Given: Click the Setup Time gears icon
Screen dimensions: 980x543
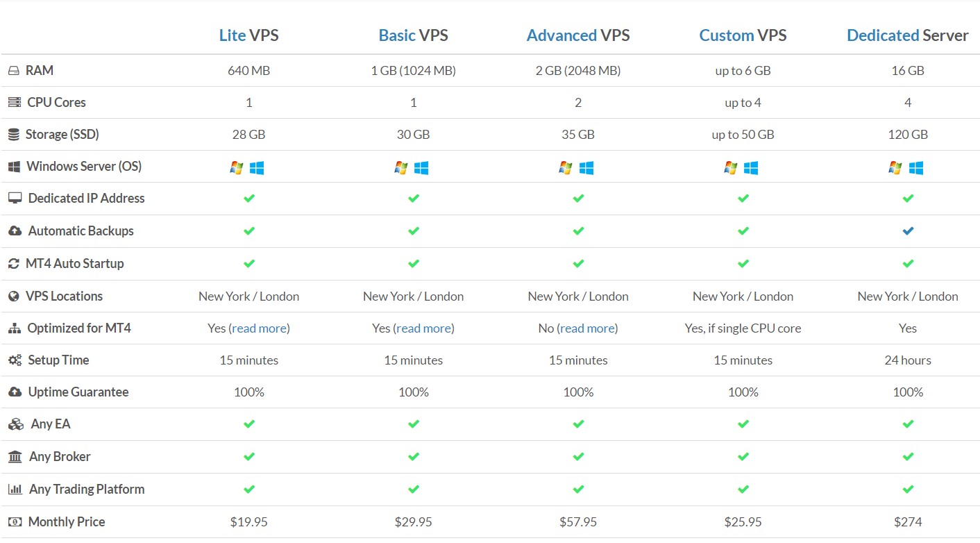Looking at the screenshot, I should tap(15, 360).
